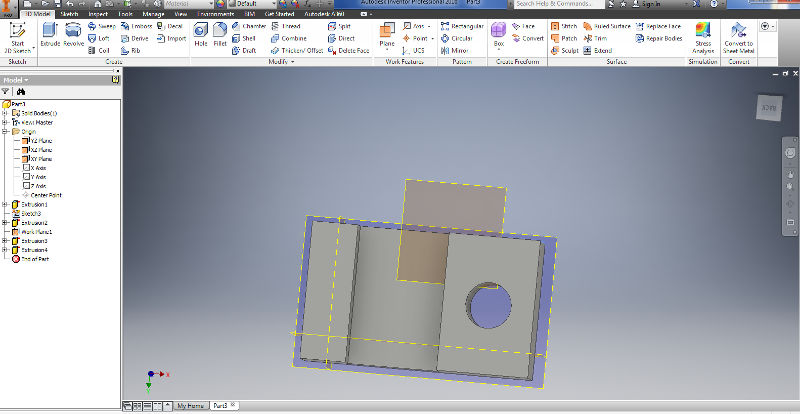Viewport: 800px width, 414px height.
Task: Select the freeform Convert tool
Action: tap(528, 38)
